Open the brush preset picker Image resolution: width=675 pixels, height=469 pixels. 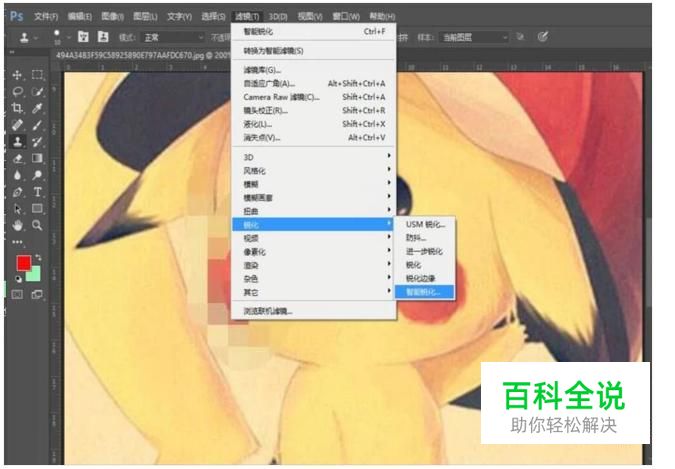(61, 37)
